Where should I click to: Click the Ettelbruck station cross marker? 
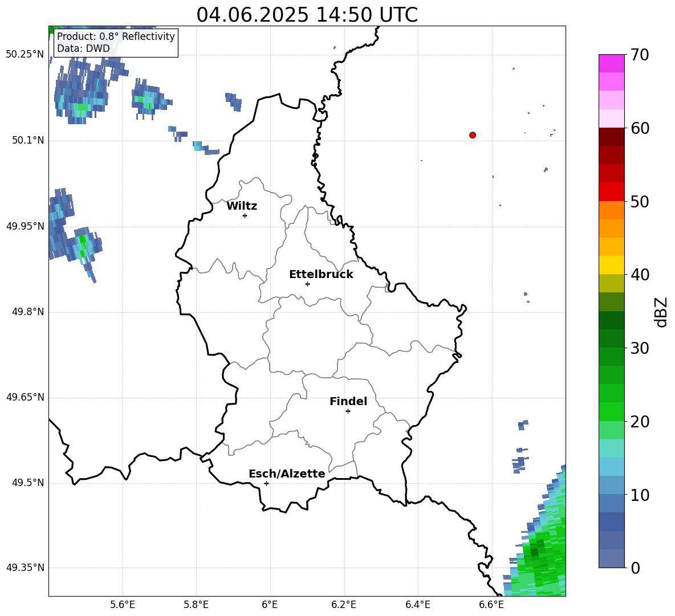307,284
